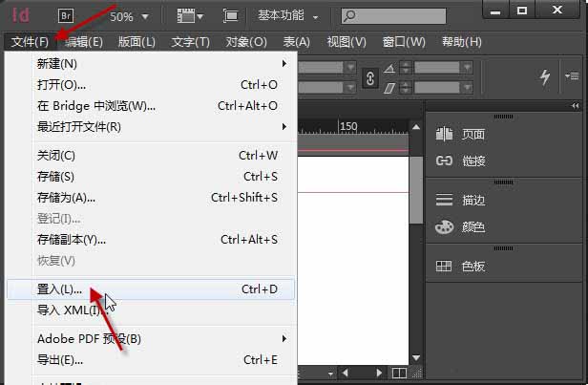588x385 pixels.
Task: Toggle constrain proportions chain link icon
Action: [369, 78]
